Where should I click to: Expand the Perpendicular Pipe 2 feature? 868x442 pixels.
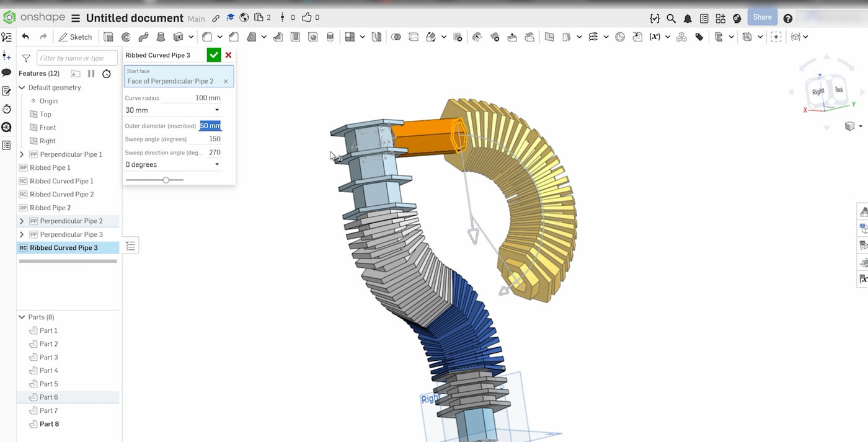[x=22, y=221]
